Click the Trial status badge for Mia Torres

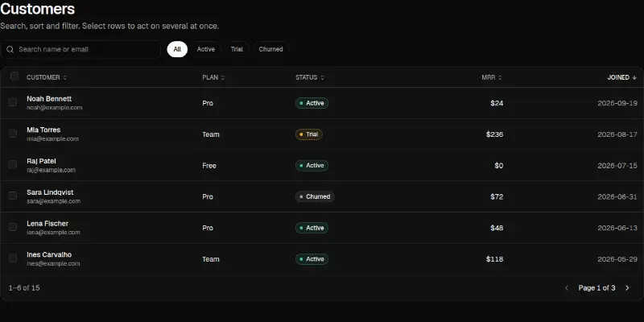click(309, 134)
